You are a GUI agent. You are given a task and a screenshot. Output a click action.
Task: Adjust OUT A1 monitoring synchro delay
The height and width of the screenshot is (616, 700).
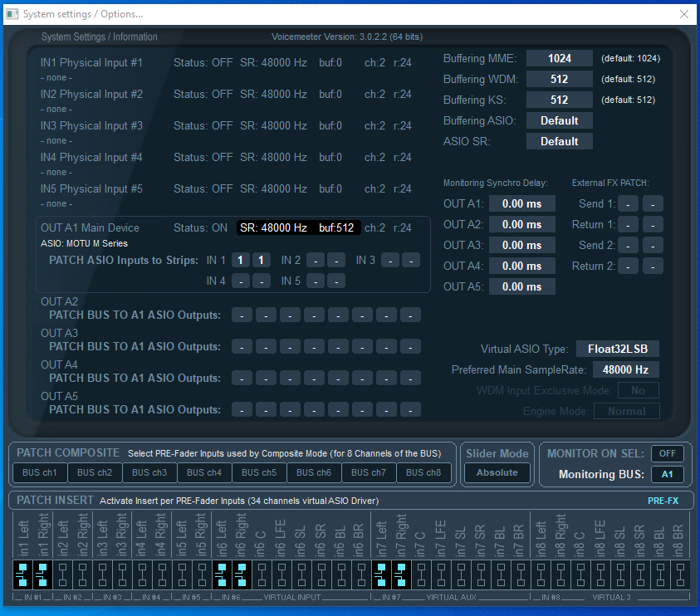click(521, 203)
